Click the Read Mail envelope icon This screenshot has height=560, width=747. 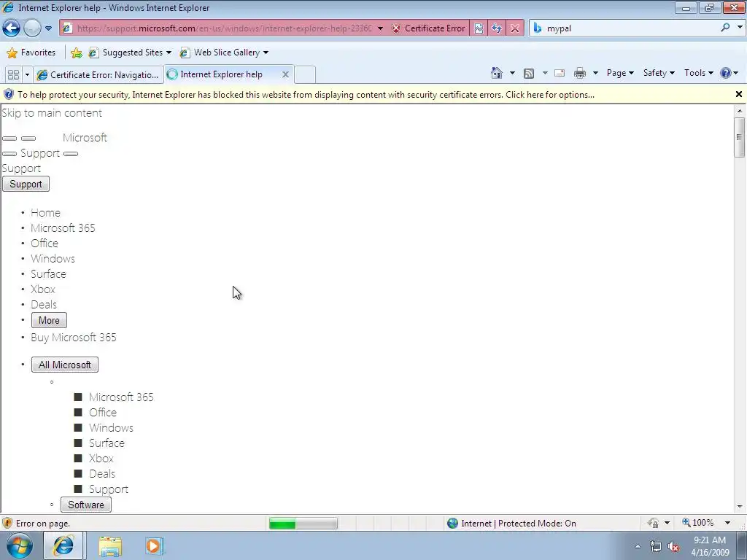560,73
